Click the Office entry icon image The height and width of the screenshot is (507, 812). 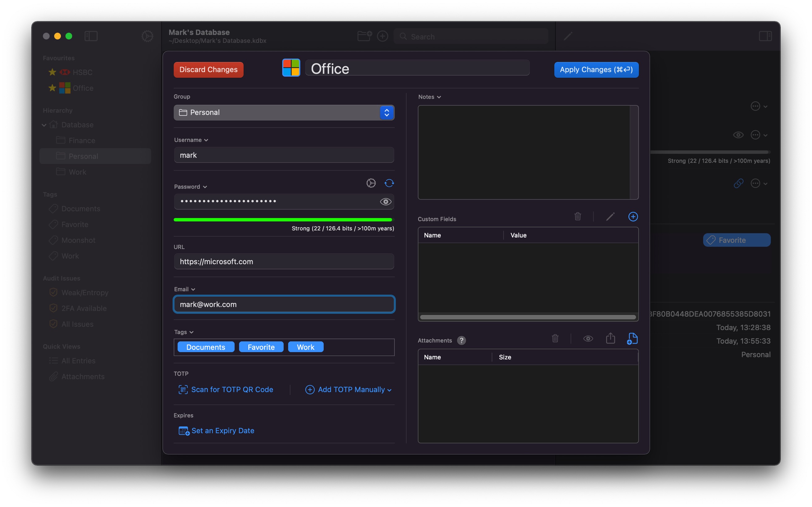tap(291, 68)
